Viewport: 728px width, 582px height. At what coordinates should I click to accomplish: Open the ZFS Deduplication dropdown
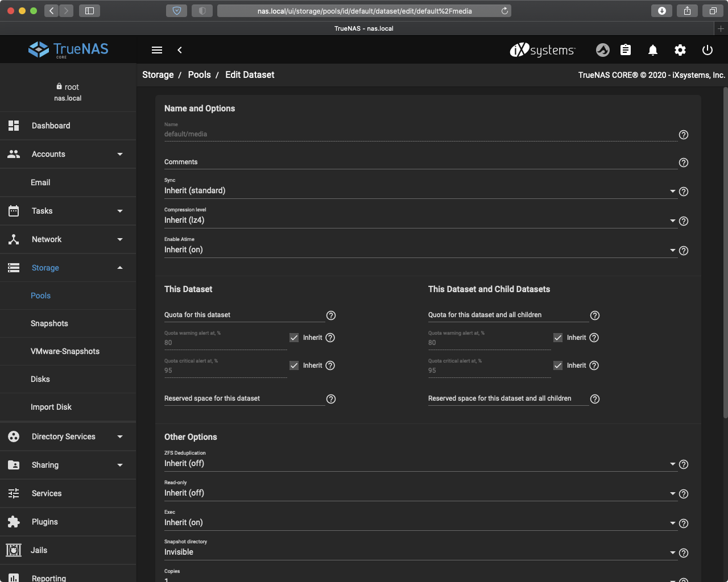click(x=421, y=463)
